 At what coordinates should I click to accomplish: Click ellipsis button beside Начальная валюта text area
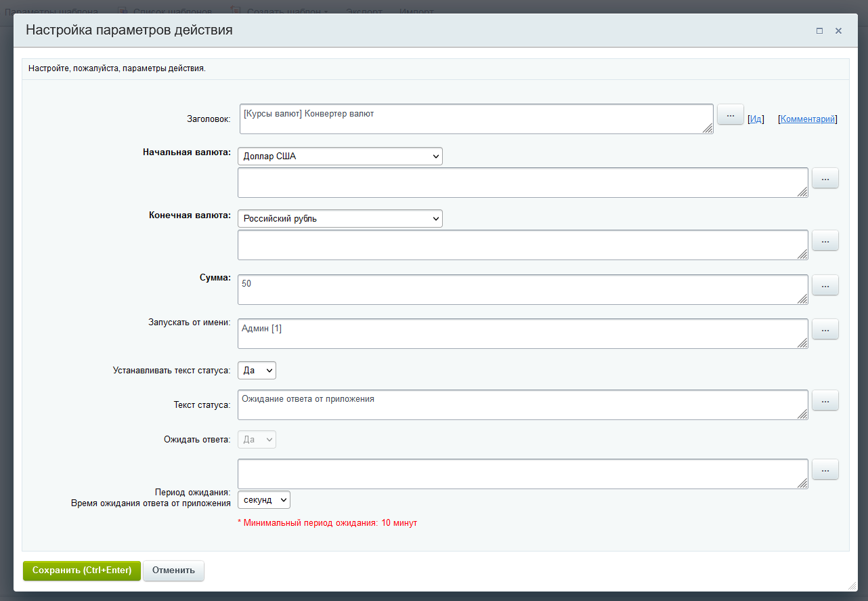pos(825,178)
